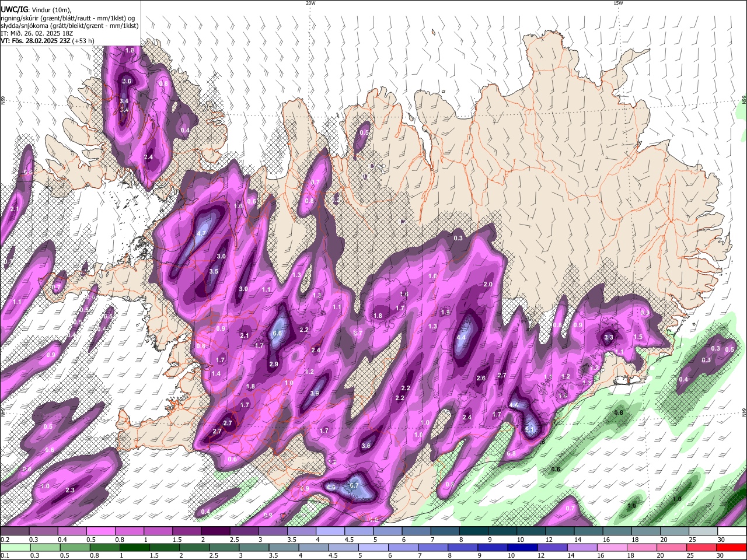Click the 3.9 snowfall value on map
This screenshot has height=560, width=747.
click(x=315, y=394)
